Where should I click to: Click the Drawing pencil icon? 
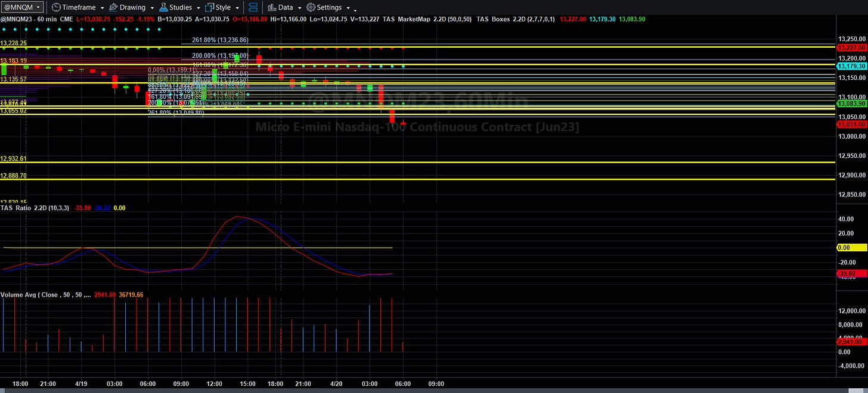113,8
